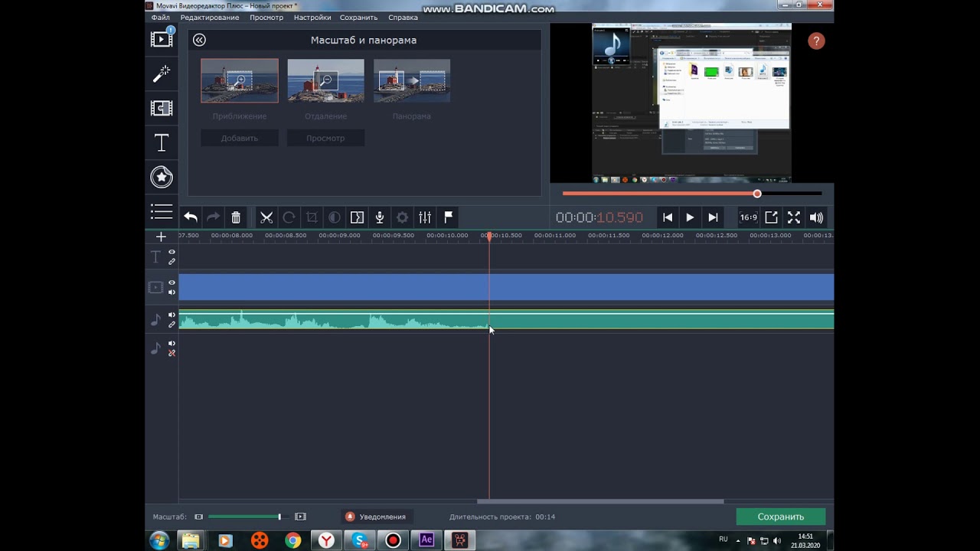Image resolution: width=980 pixels, height=551 pixels.
Task: Open the media import tab icon
Action: click(x=162, y=39)
